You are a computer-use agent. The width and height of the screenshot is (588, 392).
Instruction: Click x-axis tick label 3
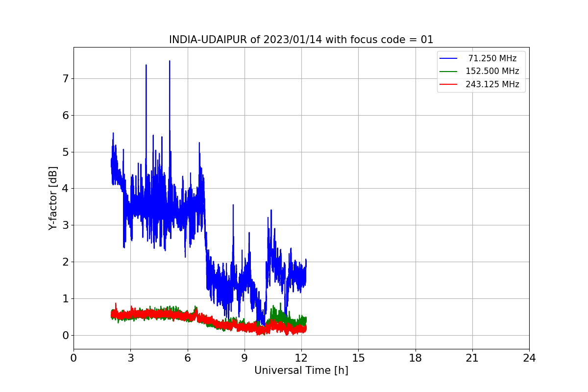pyautogui.click(x=130, y=358)
